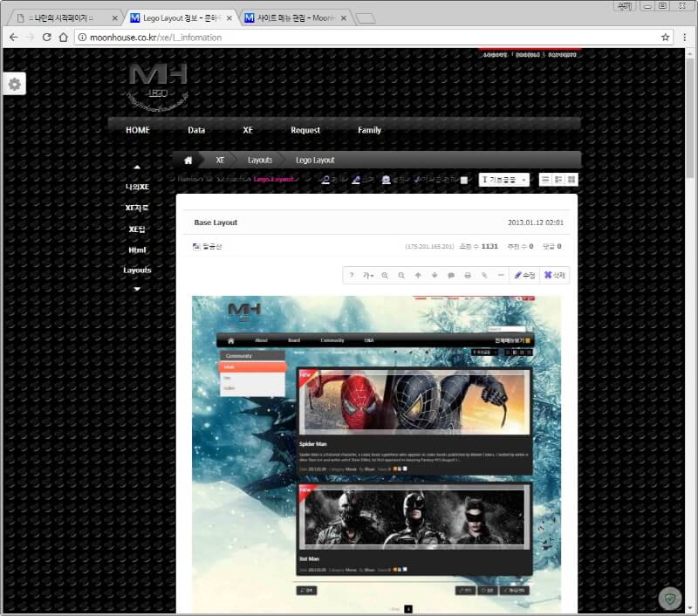The image size is (698, 616).
Task: Click the print icon in the post toolbar
Action: 468,276
